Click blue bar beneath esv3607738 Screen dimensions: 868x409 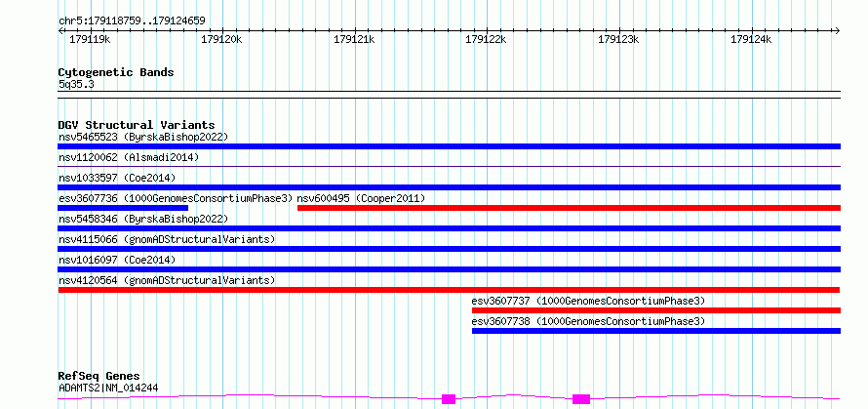pyautogui.click(x=656, y=331)
